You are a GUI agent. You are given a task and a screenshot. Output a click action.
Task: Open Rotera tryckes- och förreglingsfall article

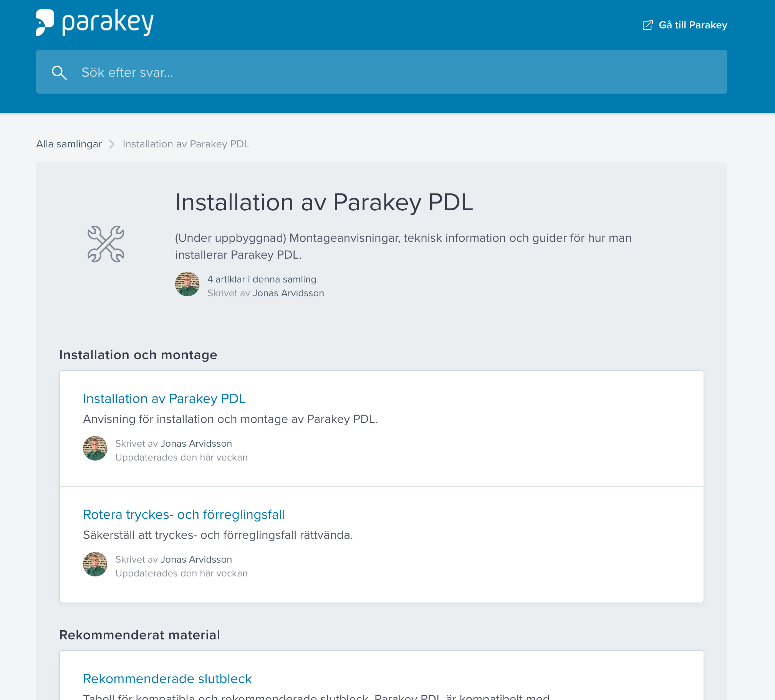click(184, 514)
